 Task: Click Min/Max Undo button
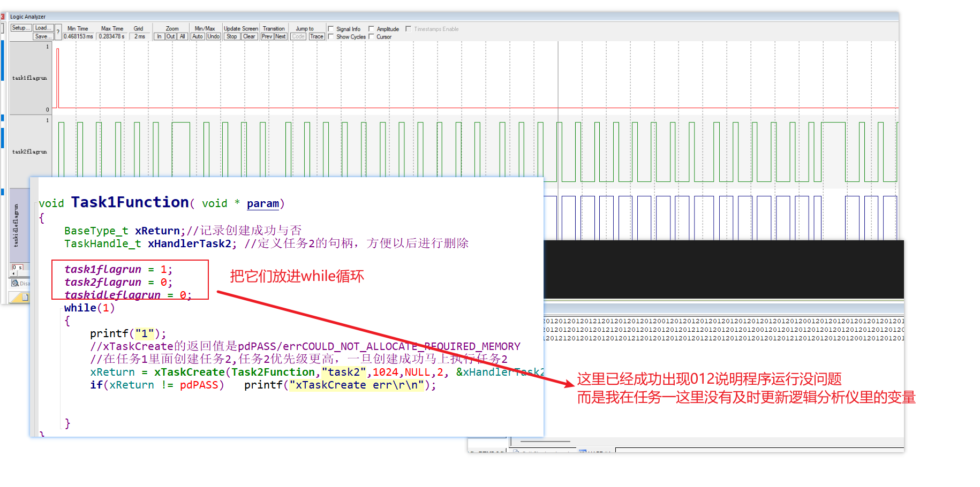click(213, 36)
